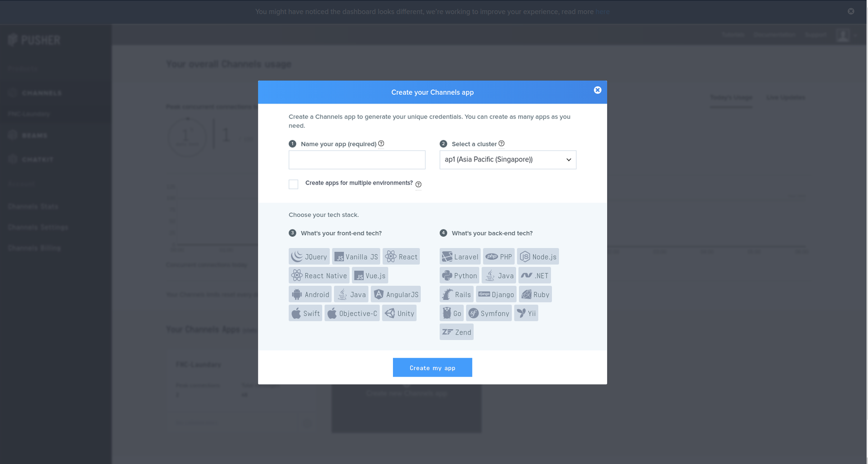This screenshot has height=464, width=868.
Task: Choose Vanilla JS front-end option
Action: pyautogui.click(x=356, y=256)
